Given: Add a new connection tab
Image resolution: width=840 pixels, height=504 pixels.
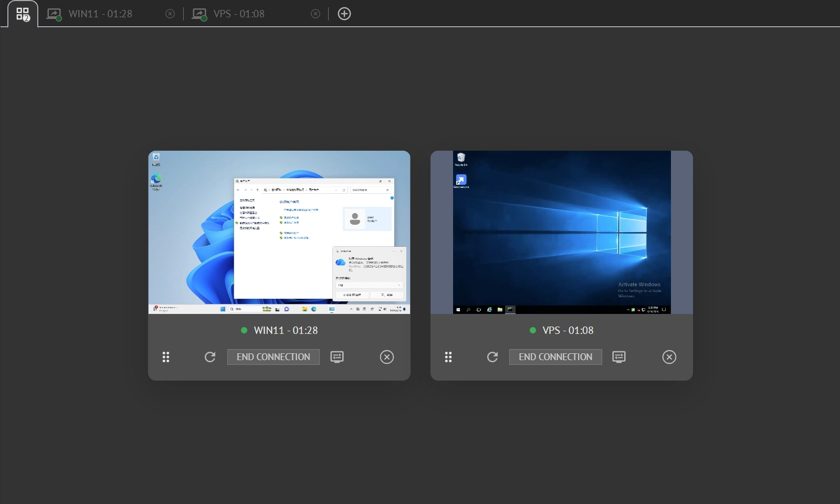Looking at the screenshot, I should click(x=344, y=14).
